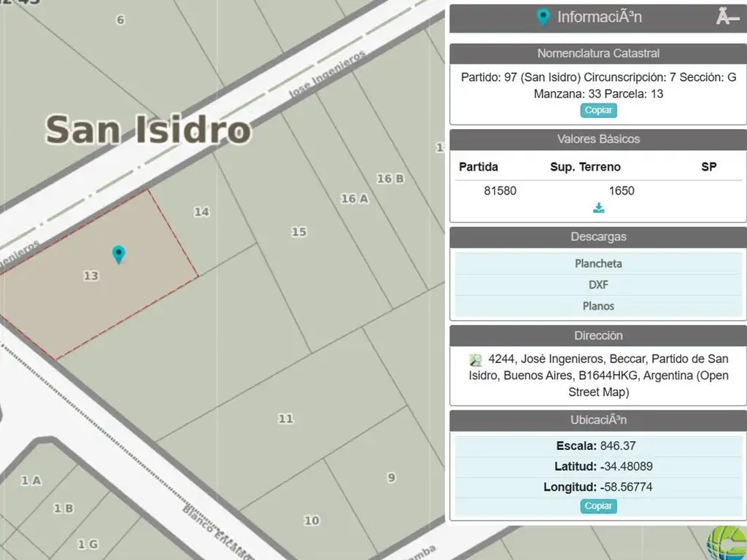This screenshot has width=747, height=560.
Task: Click the globe logo in the bottom-right corner
Action: 727,542
